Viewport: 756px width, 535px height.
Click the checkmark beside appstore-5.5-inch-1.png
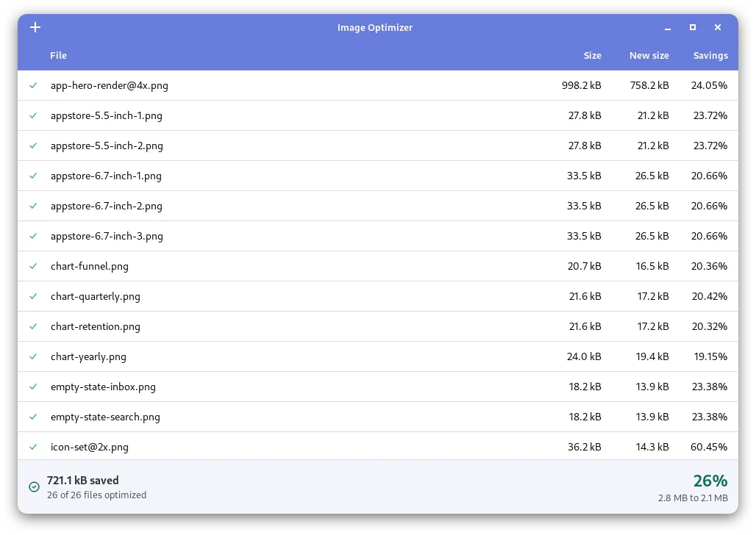[33, 115]
